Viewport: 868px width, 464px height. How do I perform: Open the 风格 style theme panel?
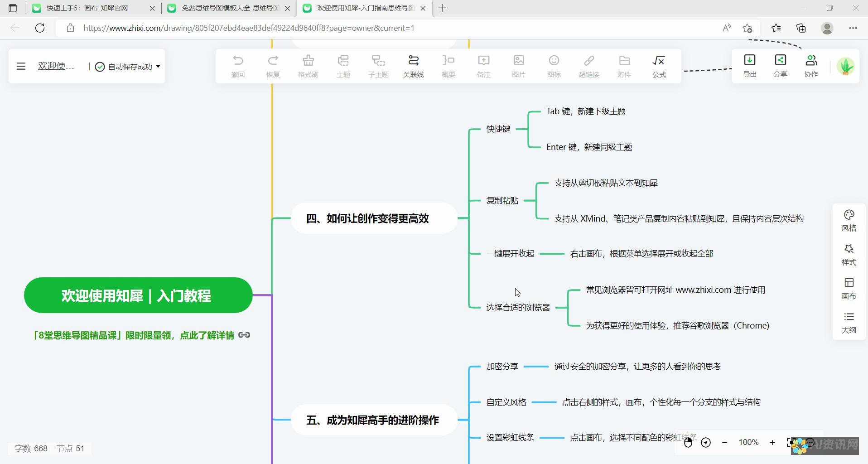click(x=849, y=221)
